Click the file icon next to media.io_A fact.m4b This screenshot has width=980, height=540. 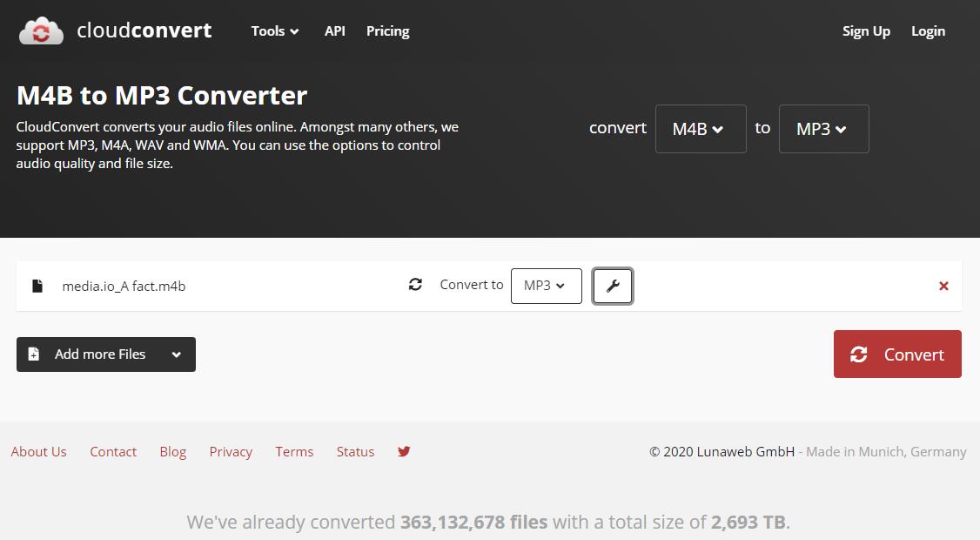(x=37, y=286)
